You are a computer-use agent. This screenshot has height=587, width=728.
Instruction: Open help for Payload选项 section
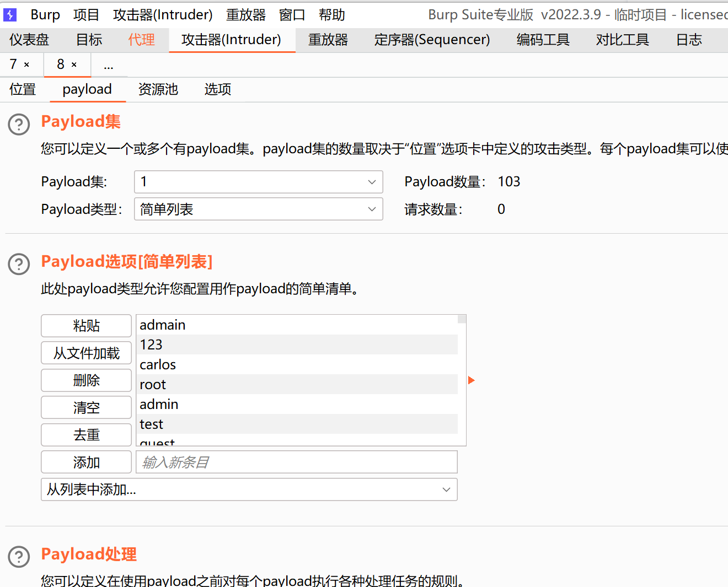(x=19, y=265)
